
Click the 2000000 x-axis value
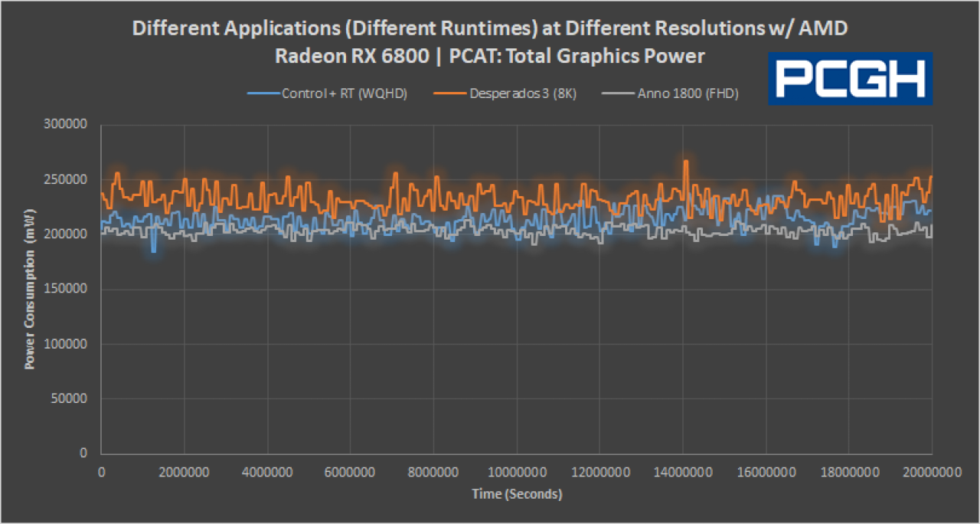(x=185, y=473)
